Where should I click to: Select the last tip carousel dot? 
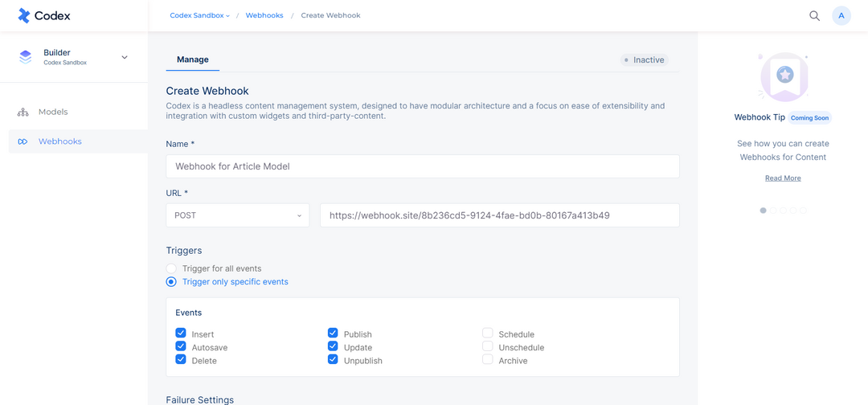803,211
